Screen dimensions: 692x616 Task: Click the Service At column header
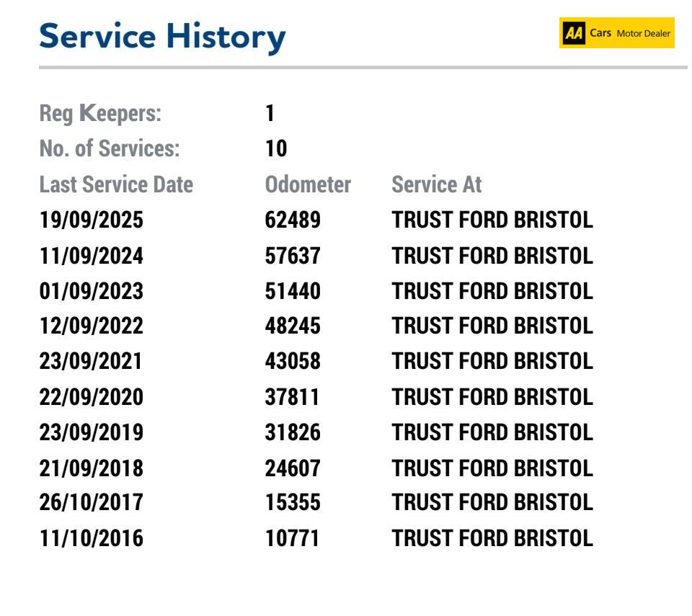(x=437, y=185)
